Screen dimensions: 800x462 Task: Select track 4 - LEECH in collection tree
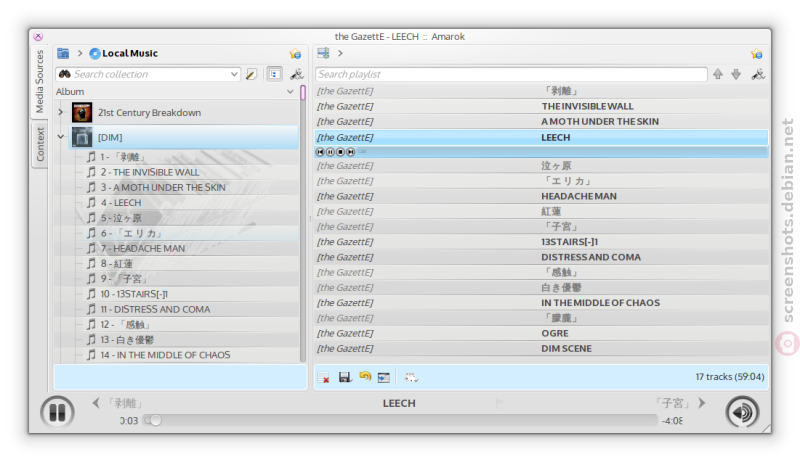(121, 202)
